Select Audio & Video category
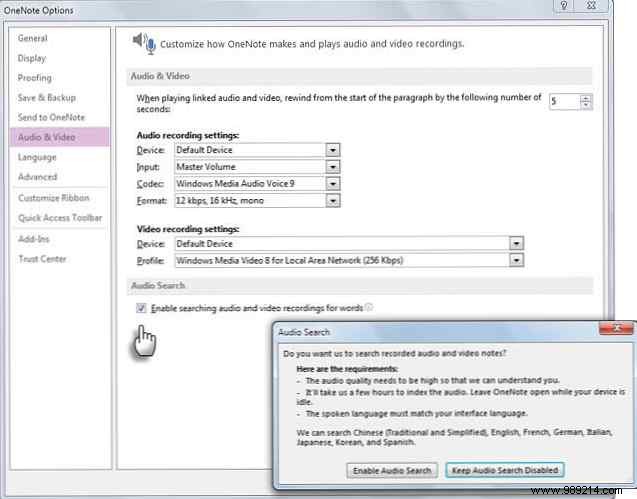Screen dimensions: 637x499 click(x=60, y=137)
